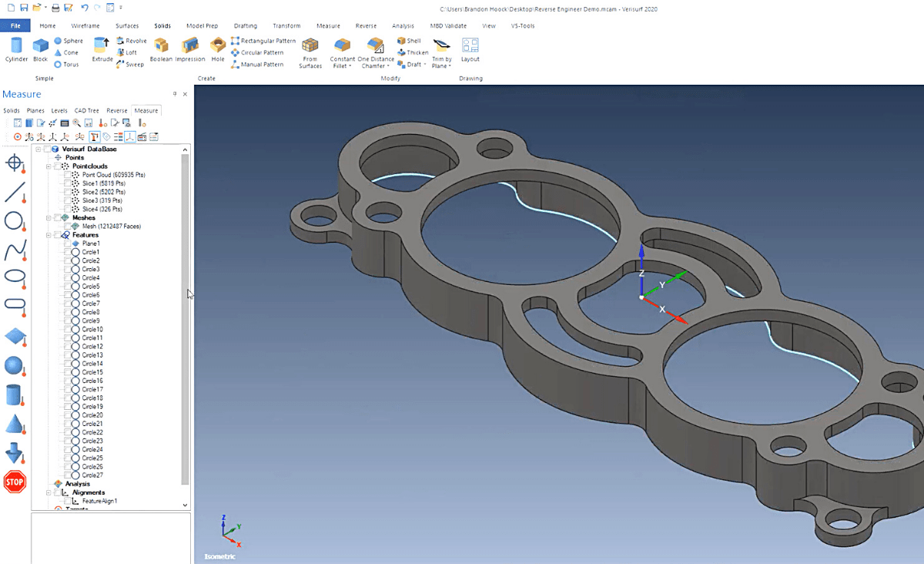The image size is (924, 564).
Task: Select the Hole tool
Action: pos(218,50)
